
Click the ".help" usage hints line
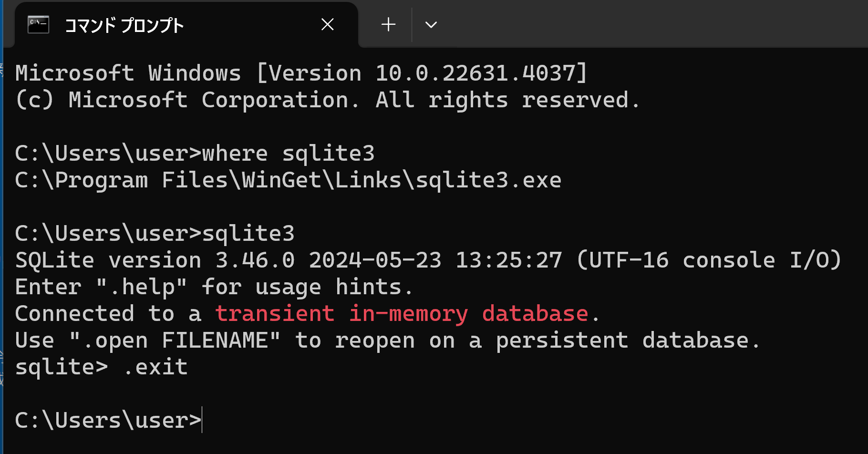(x=214, y=287)
